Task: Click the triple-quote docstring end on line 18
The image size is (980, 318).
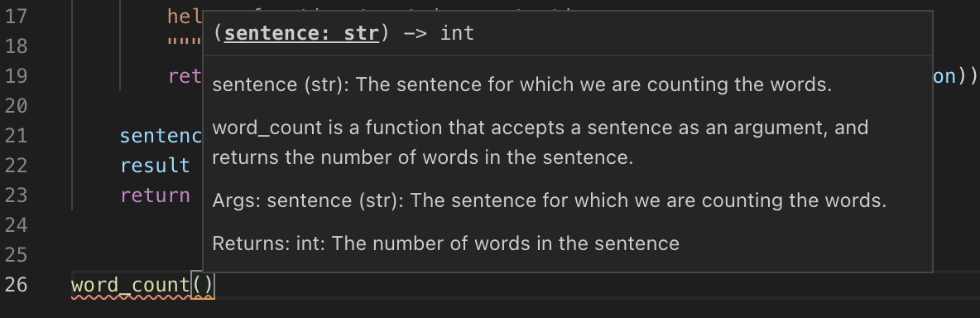Action: (x=185, y=44)
